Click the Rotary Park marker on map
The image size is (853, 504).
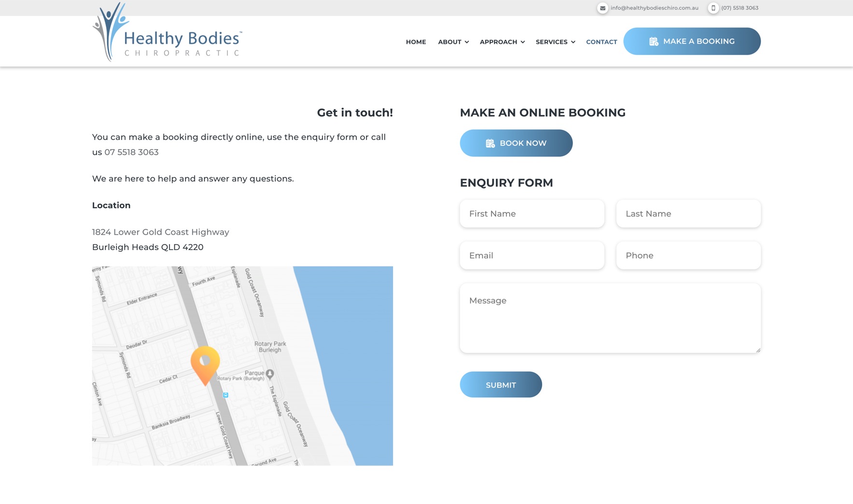(x=270, y=373)
